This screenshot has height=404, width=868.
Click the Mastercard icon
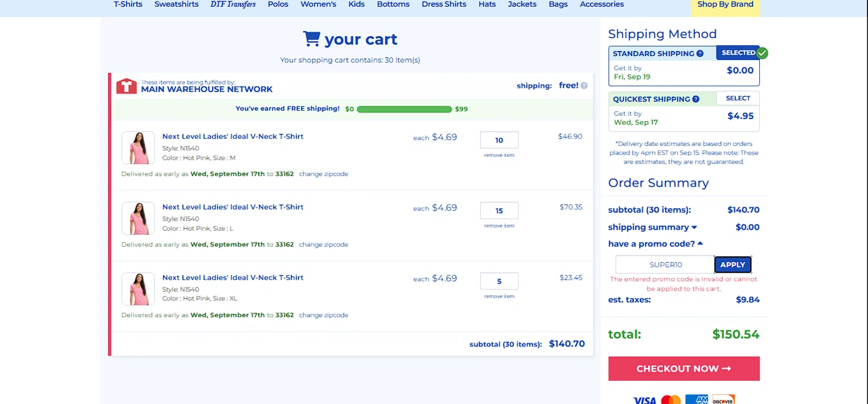(671, 400)
